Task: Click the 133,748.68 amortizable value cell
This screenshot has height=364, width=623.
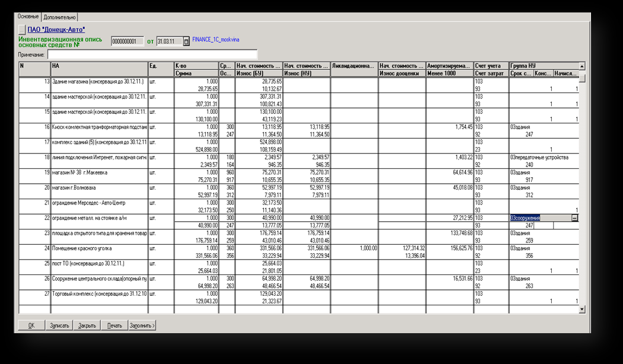Action: (449, 233)
